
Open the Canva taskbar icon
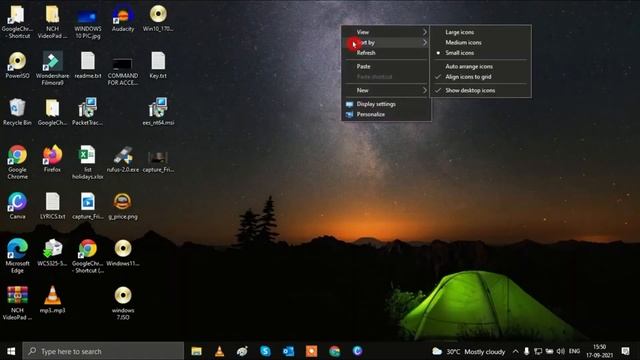(358, 351)
